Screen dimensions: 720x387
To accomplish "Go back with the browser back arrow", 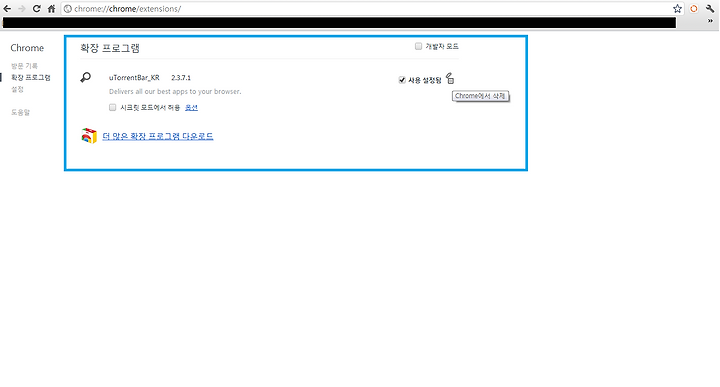I will (7, 9).
